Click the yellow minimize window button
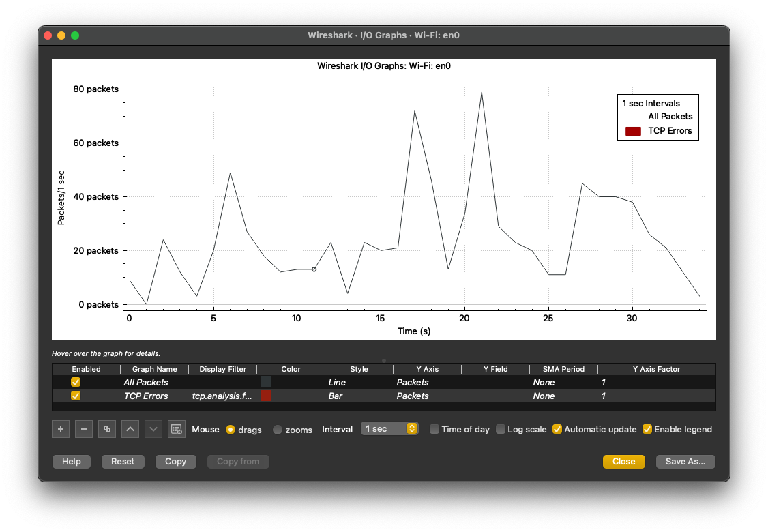 61,35
